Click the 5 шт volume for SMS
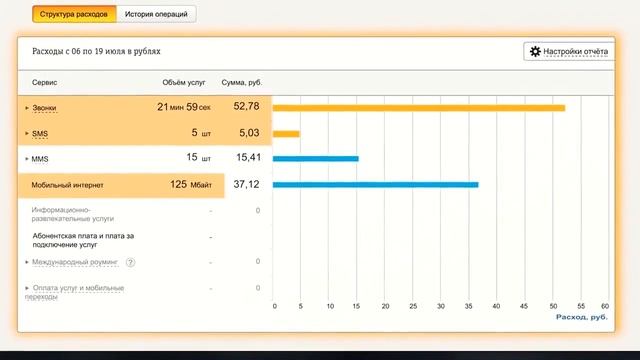This screenshot has height=360, width=640. (x=201, y=133)
